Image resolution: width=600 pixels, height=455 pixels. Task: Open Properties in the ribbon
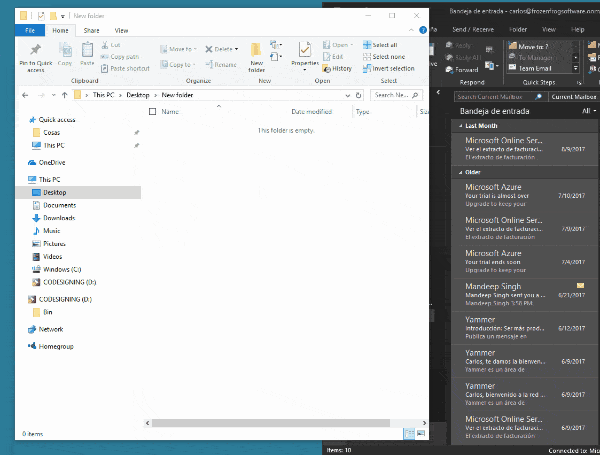305,57
